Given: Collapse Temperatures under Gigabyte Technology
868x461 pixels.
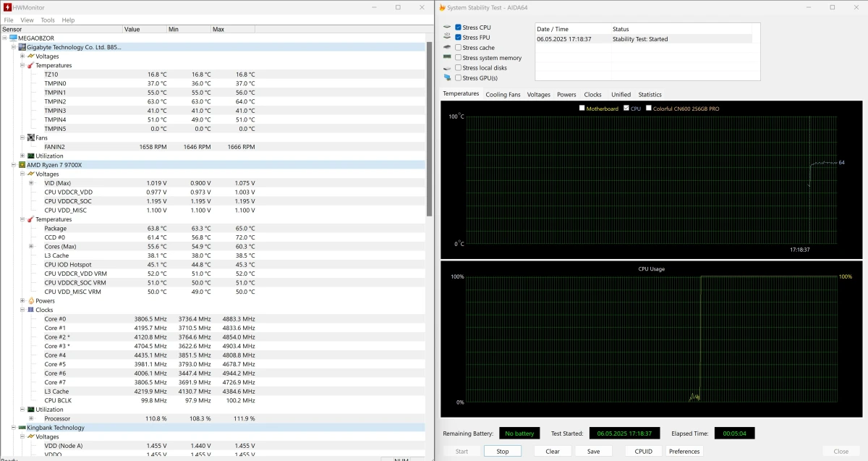Looking at the screenshot, I should [22, 65].
